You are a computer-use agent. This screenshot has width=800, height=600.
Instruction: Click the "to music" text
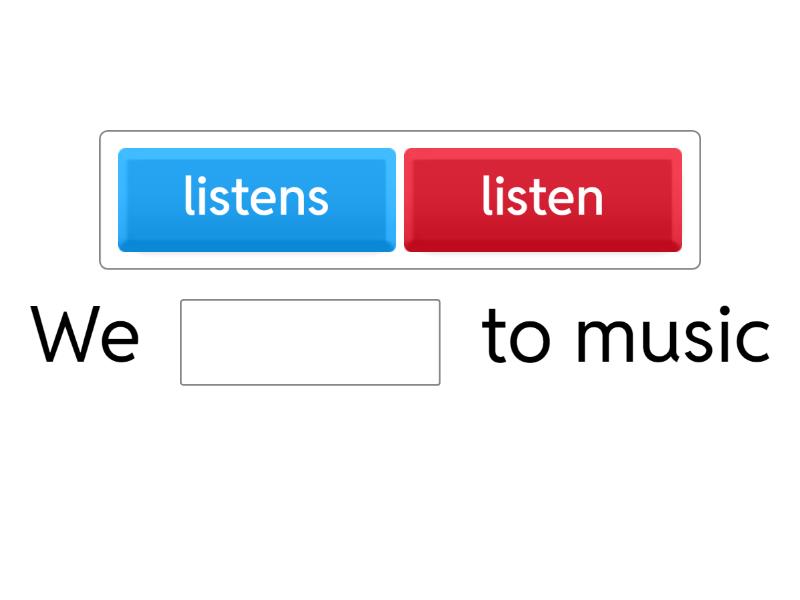point(626,337)
